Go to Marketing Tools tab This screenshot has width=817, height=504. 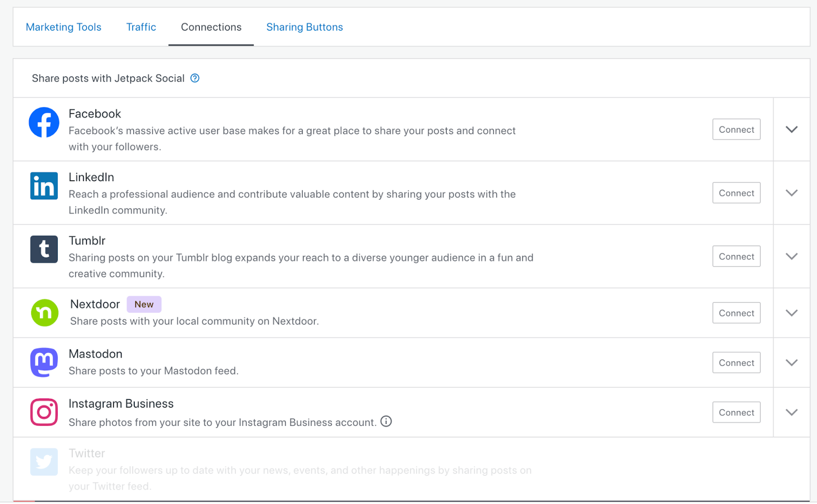[x=63, y=27]
